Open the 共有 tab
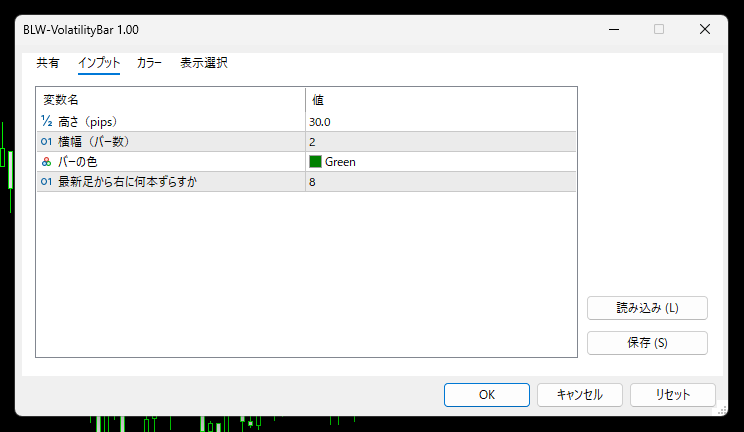Image resolution: width=744 pixels, height=432 pixels. [x=48, y=63]
